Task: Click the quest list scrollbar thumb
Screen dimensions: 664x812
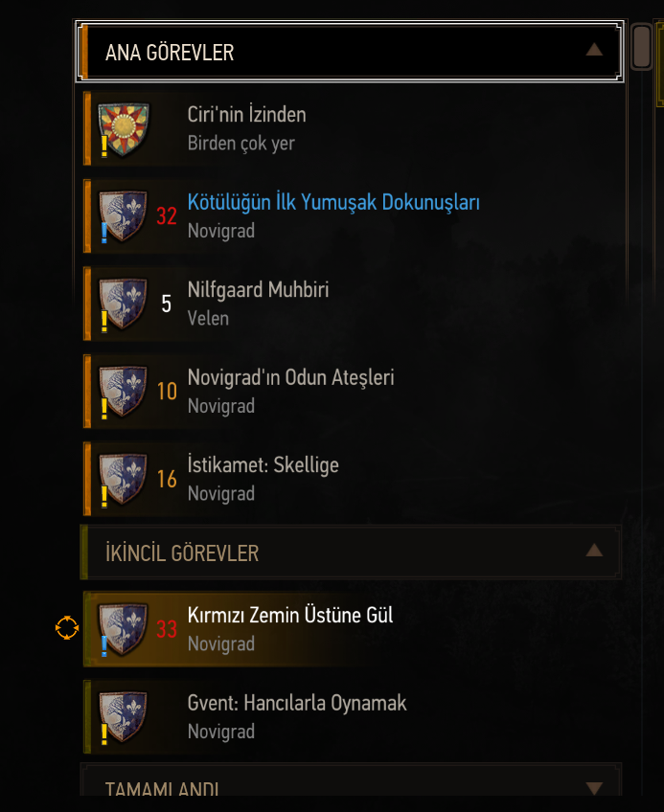Action: pyautogui.click(x=642, y=47)
